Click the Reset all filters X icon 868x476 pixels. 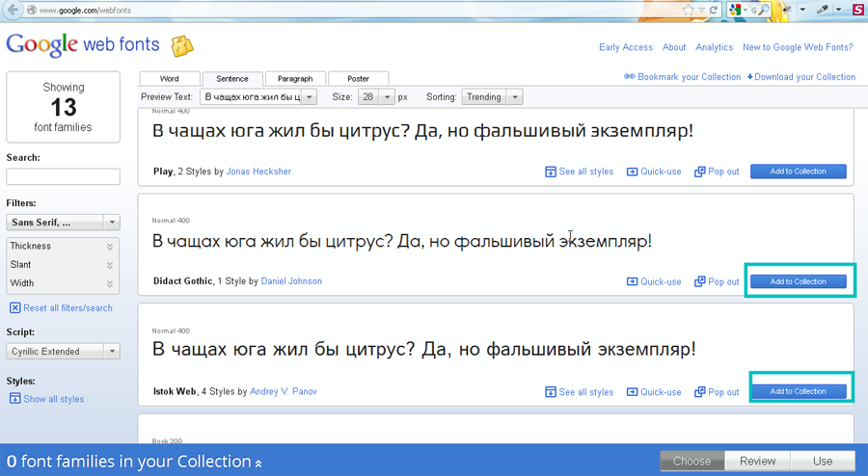pos(14,308)
